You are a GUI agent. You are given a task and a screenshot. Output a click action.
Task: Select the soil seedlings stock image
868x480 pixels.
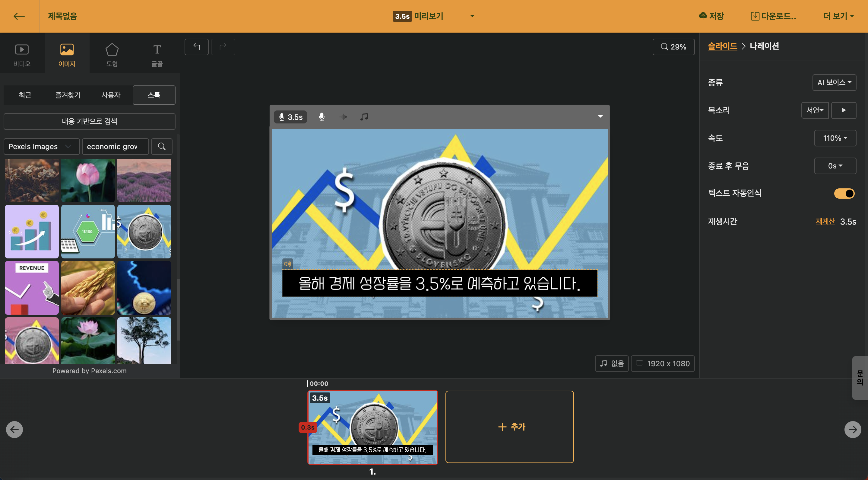[x=32, y=181]
